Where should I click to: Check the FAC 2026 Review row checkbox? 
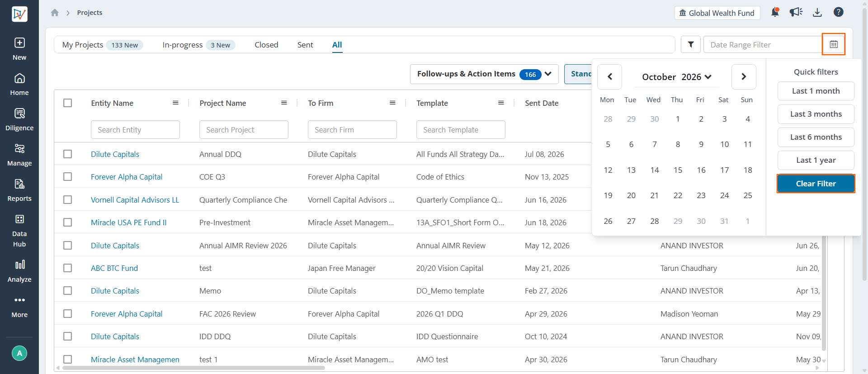[68, 314]
